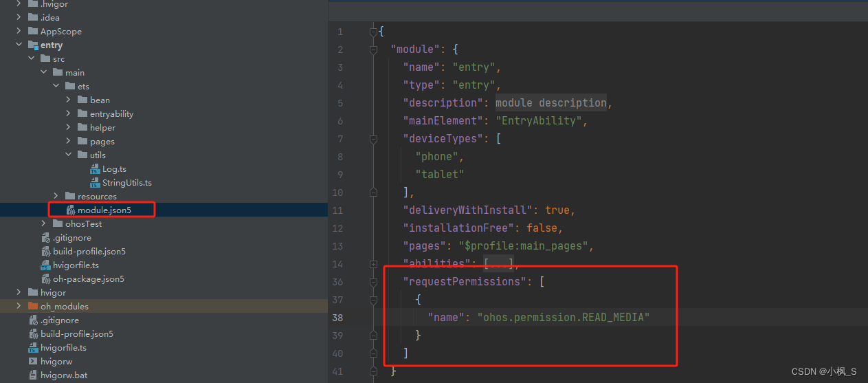
Task: Expand the bean folder chevron
Action: coord(69,100)
